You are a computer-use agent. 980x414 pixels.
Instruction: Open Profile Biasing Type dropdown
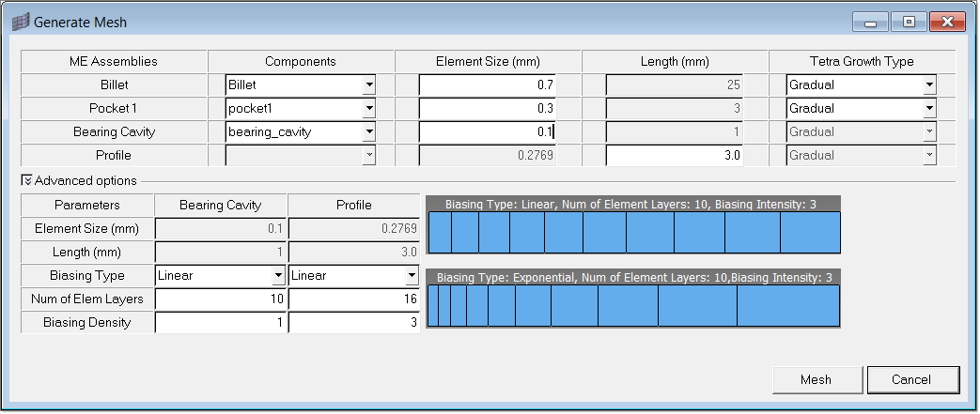point(412,275)
